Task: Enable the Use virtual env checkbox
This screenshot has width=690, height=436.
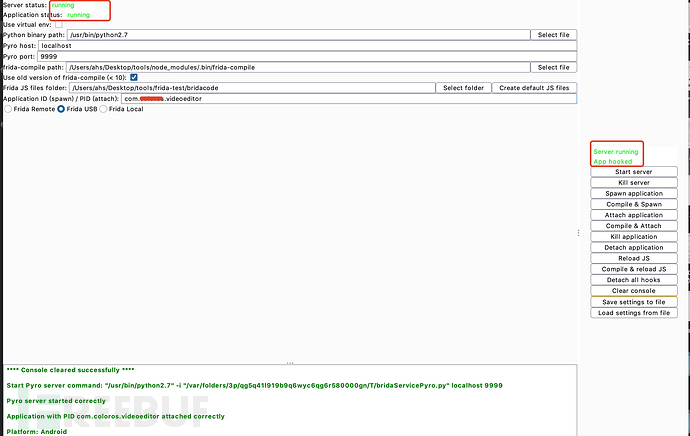Action: coord(58,24)
